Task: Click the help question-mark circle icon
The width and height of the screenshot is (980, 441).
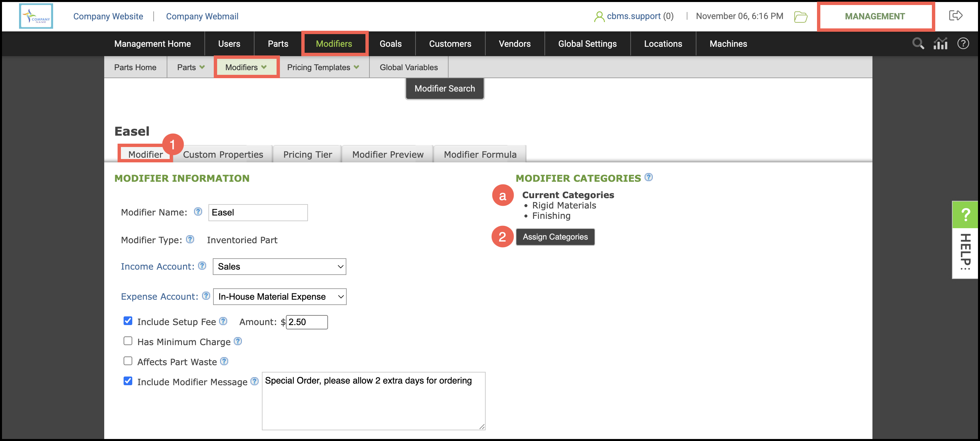Action: click(x=963, y=44)
